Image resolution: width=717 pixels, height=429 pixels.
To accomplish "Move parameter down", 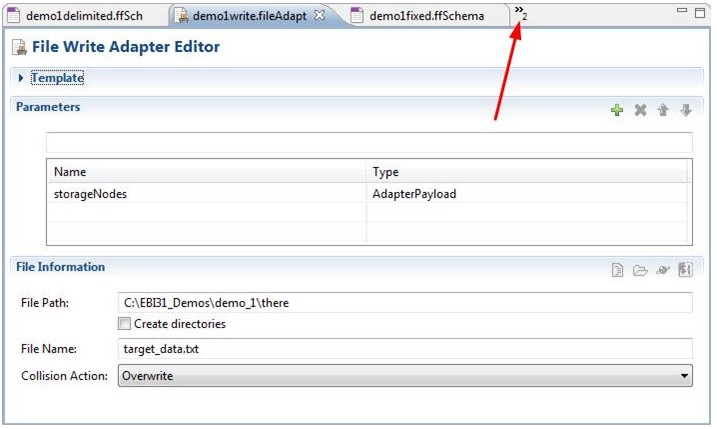I will tap(685, 110).
